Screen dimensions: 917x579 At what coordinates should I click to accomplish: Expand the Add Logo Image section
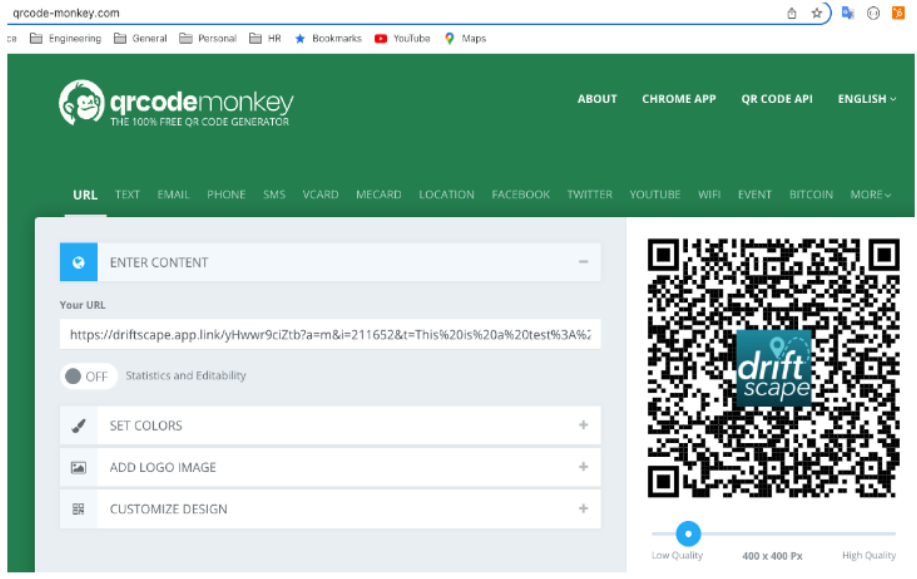pyautogui.click(x=583, y=467)
